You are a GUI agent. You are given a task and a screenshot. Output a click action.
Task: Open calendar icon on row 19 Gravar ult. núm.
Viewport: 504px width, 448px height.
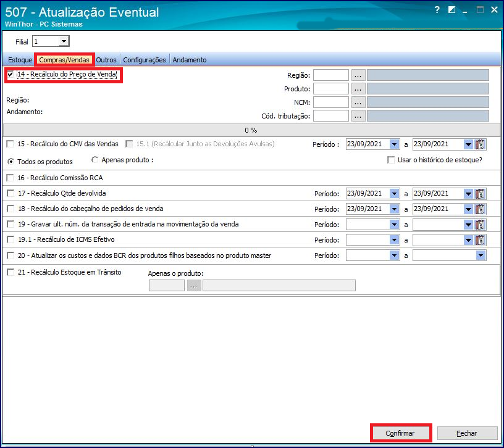pos(480,225)
